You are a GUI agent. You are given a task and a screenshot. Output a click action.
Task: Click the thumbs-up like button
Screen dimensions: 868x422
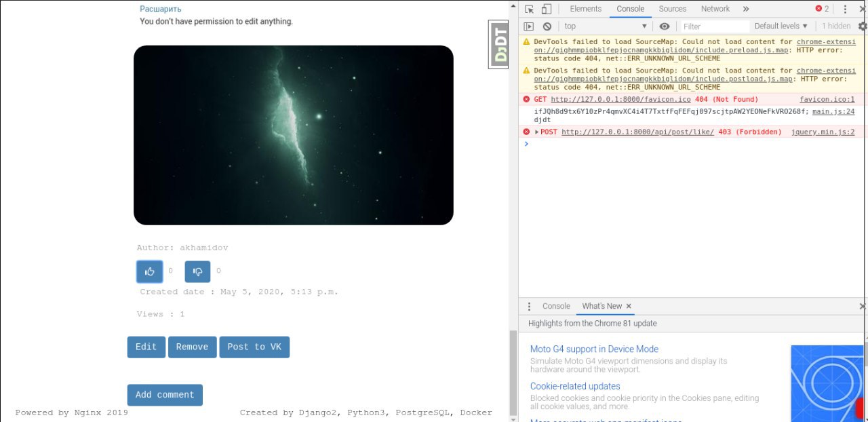pyautogui.click(x=150, y=271)
